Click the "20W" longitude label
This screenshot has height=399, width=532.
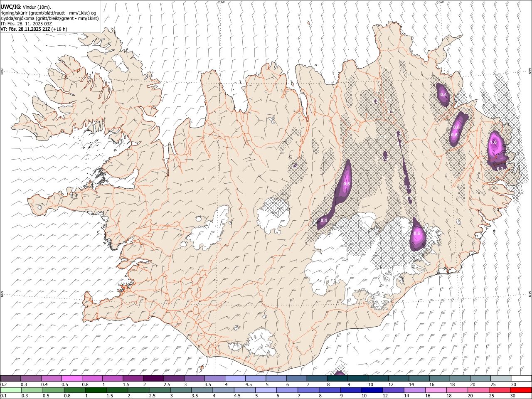[x=221, y=2]
